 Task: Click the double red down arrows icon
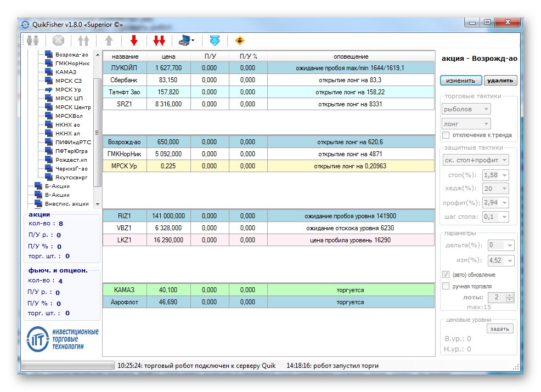point(159,41)
